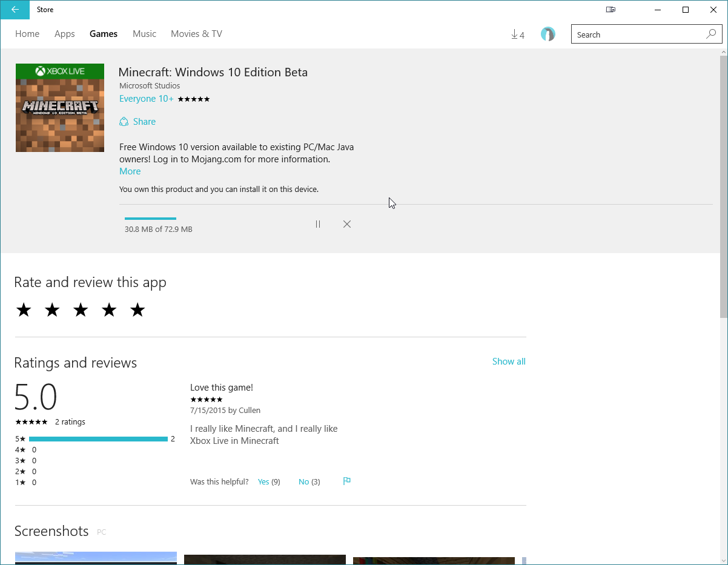The height and width of the screenshot is (565, 728).
Task: Click the download progress bar
Action: 150,219
